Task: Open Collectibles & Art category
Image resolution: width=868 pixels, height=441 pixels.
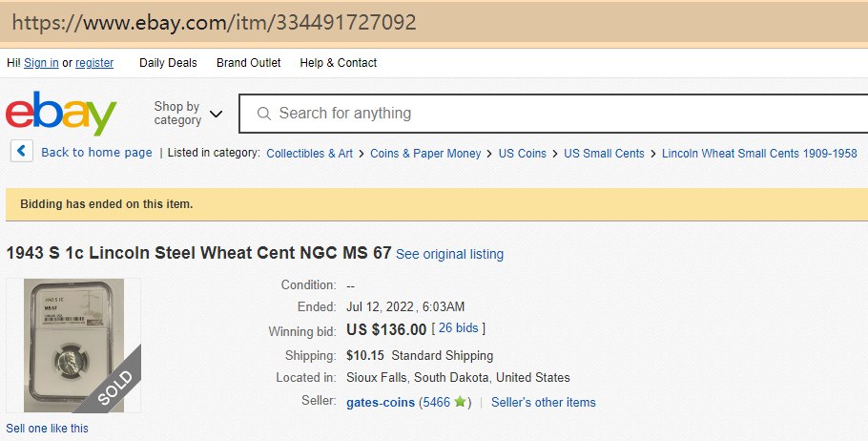Action: point(309,153)
